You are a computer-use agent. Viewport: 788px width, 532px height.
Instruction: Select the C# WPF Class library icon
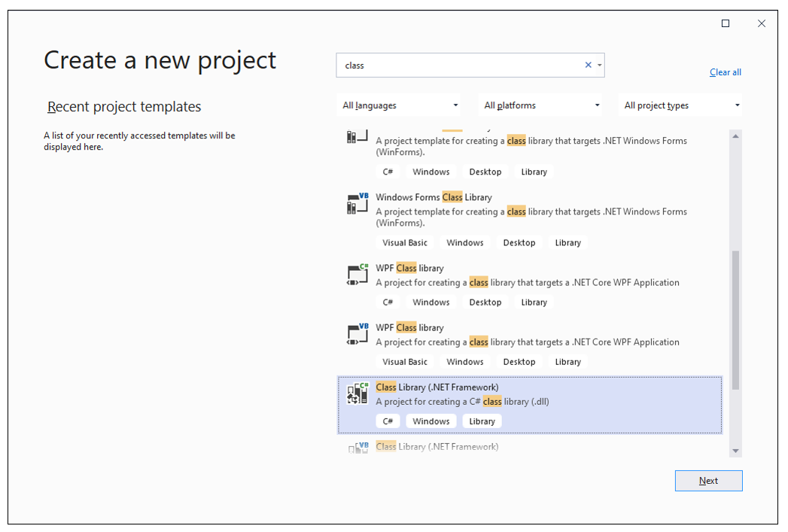(357, 275)
